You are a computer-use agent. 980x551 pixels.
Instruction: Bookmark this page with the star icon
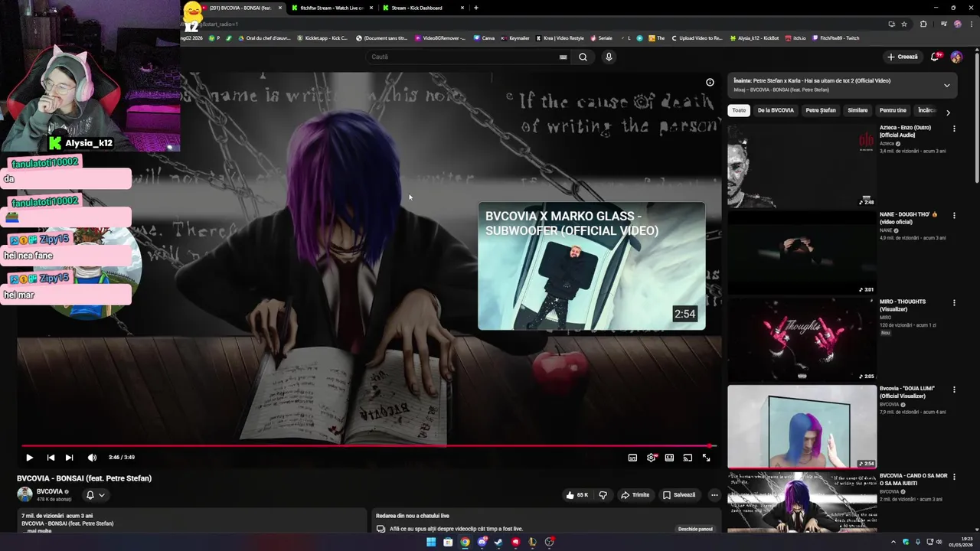click(x=904, y=24)
